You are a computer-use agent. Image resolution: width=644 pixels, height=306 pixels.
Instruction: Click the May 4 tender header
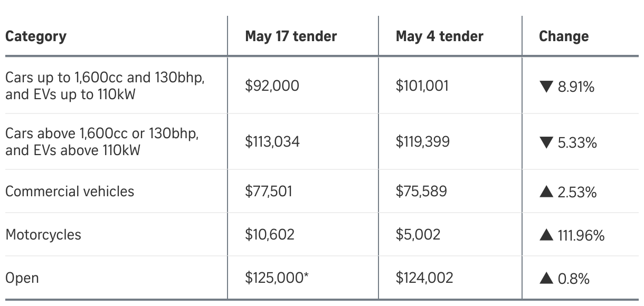coord(439,36)
